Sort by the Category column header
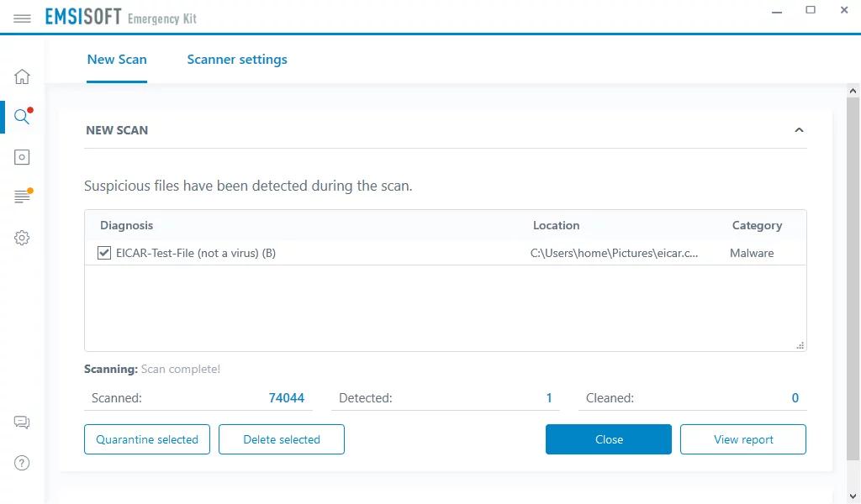 (758, 225)
